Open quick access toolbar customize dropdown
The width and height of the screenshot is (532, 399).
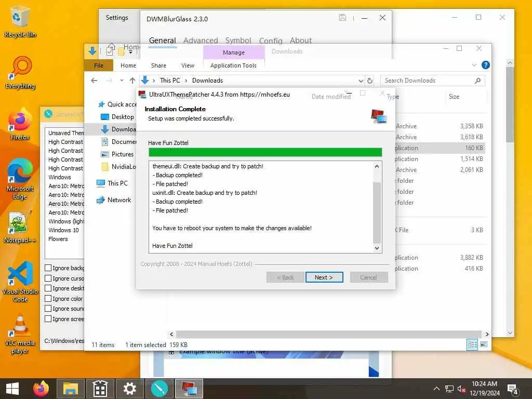(130, 51)
